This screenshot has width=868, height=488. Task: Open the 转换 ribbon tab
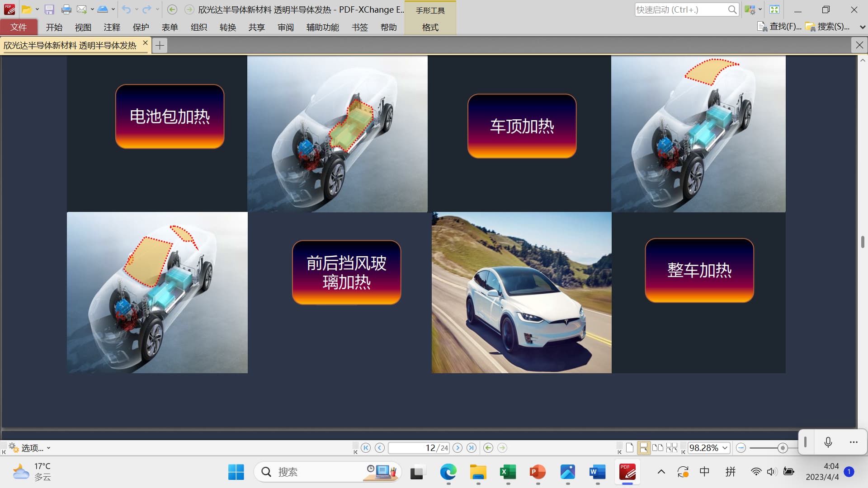(x=228, y=28)
